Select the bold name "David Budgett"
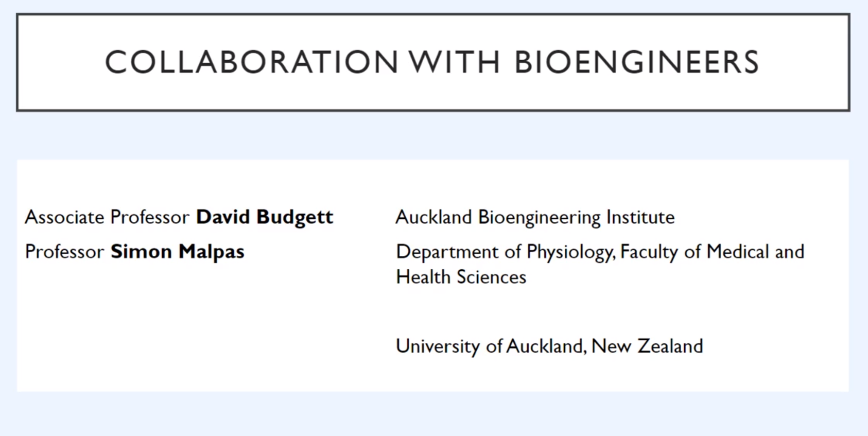The image size is (868, 436). point(265,217)
